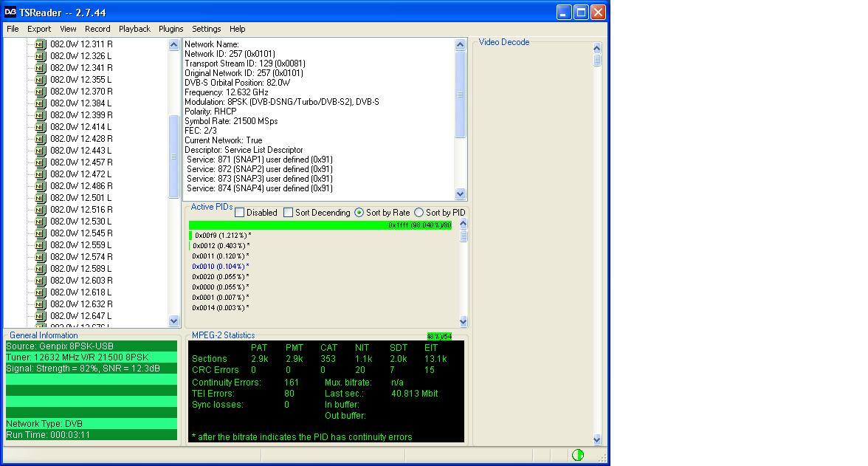Select the 082.0W 12.647 L tree entry

81,316
